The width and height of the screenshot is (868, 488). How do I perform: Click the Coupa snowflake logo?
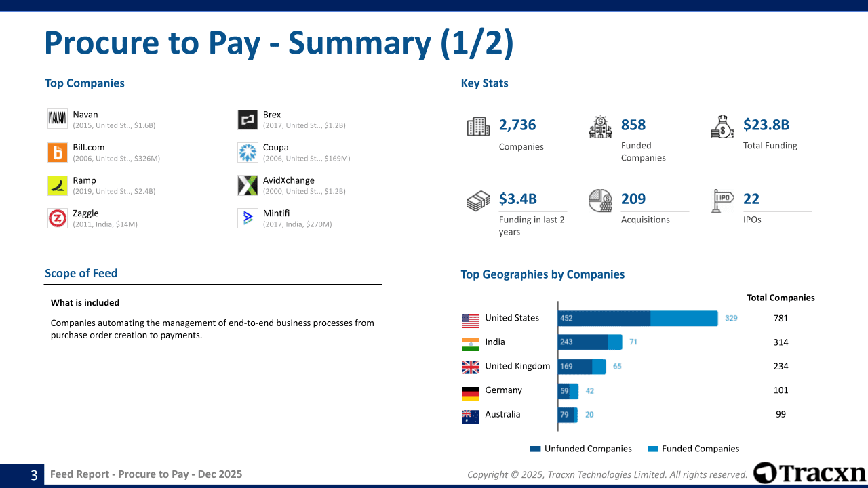click(248, 152)
